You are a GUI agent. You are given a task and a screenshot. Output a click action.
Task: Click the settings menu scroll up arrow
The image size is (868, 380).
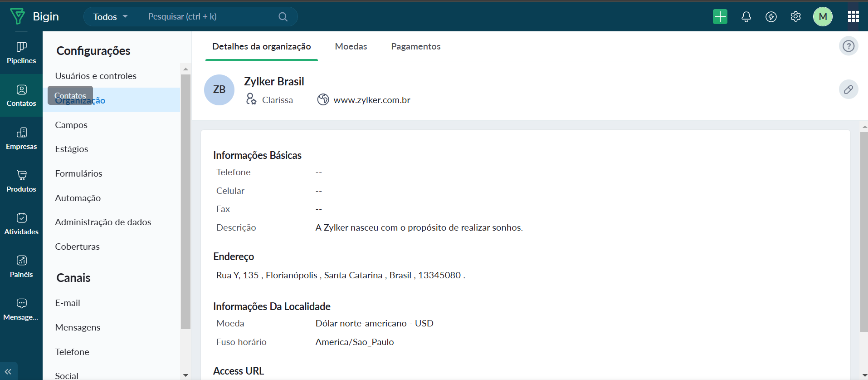pos(185,69)
